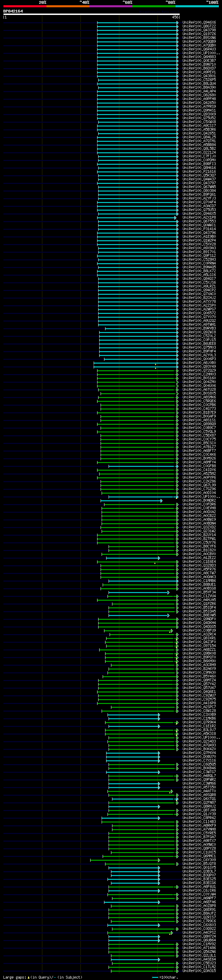Open hit UniRef100_Q43798

[x=199, y=30]
